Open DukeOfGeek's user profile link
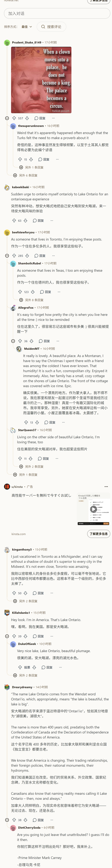 tap(27, 644)
